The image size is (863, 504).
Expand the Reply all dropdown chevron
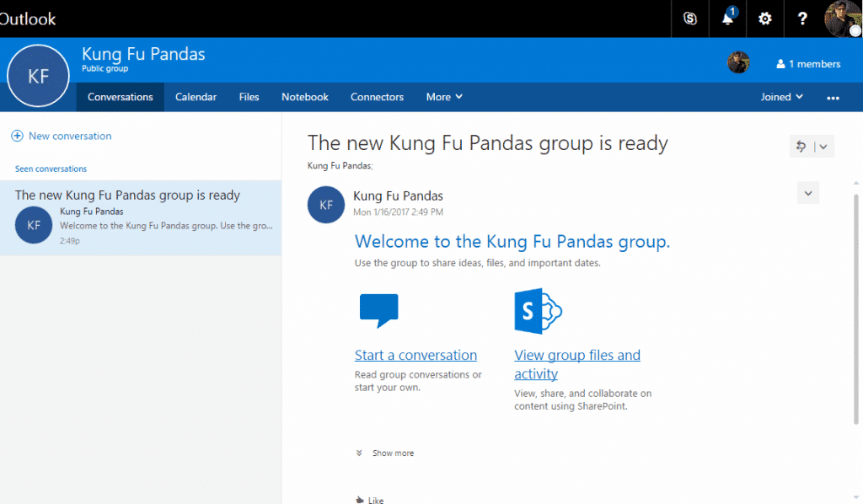coord(823,146)
